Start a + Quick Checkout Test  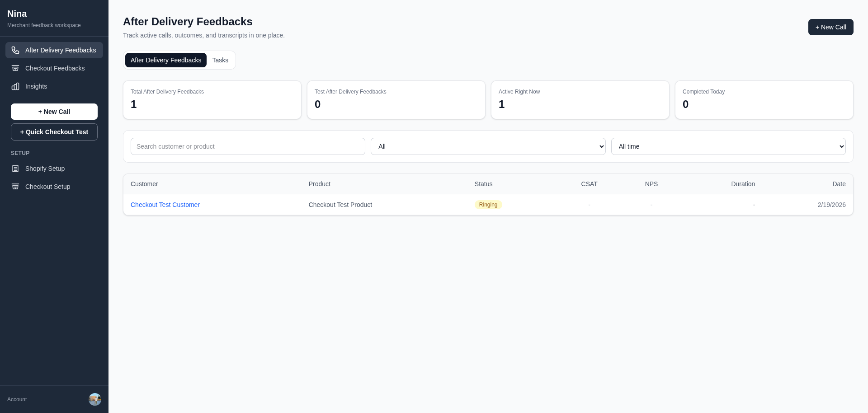point(54,132)
